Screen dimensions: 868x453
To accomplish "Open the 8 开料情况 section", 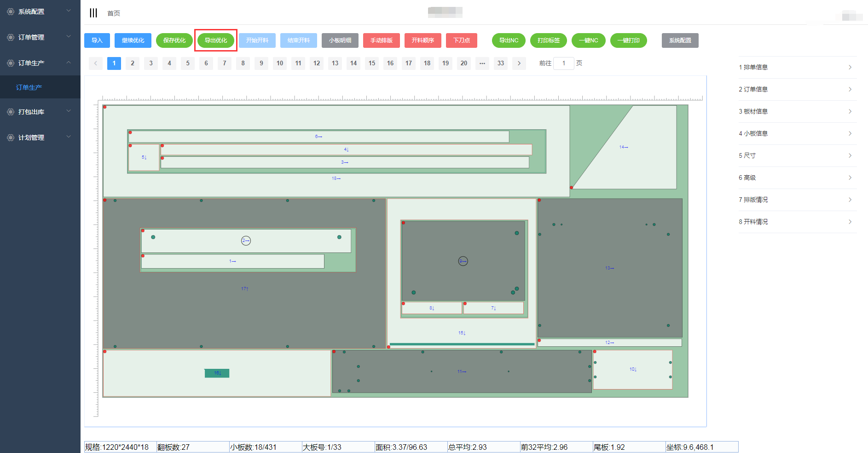I will pos(797,222).
